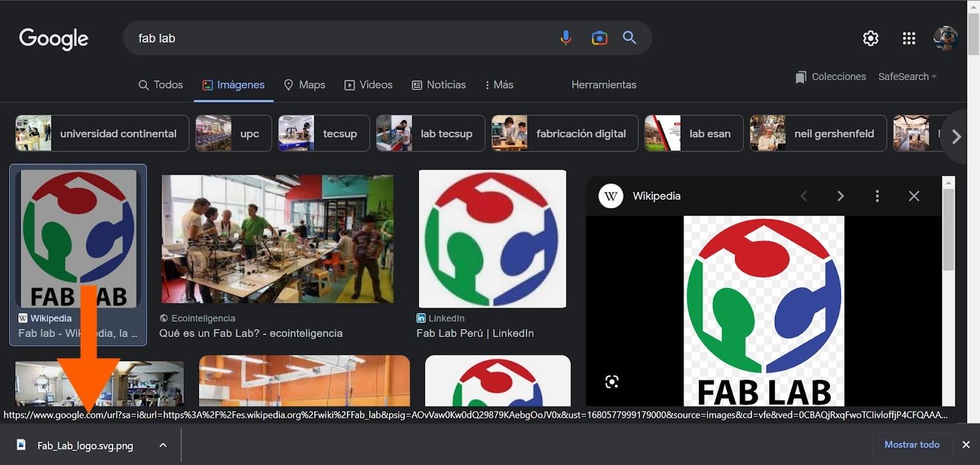Expand the SafeSearch dropdown
Viewport: 980px width, 465px height.
click(x=907, y=77)
